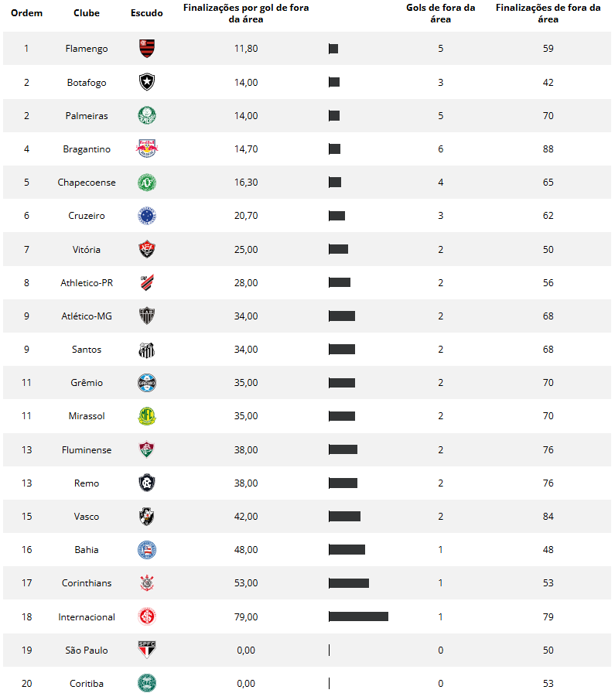Sort by the Clube column header
The height and width of the screenshot is (700, 615).
click(87, 13)
